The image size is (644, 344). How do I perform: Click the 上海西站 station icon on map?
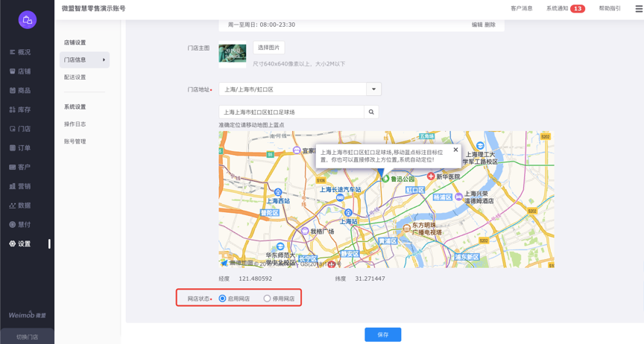pyautogui.click(x=278, y=193)
